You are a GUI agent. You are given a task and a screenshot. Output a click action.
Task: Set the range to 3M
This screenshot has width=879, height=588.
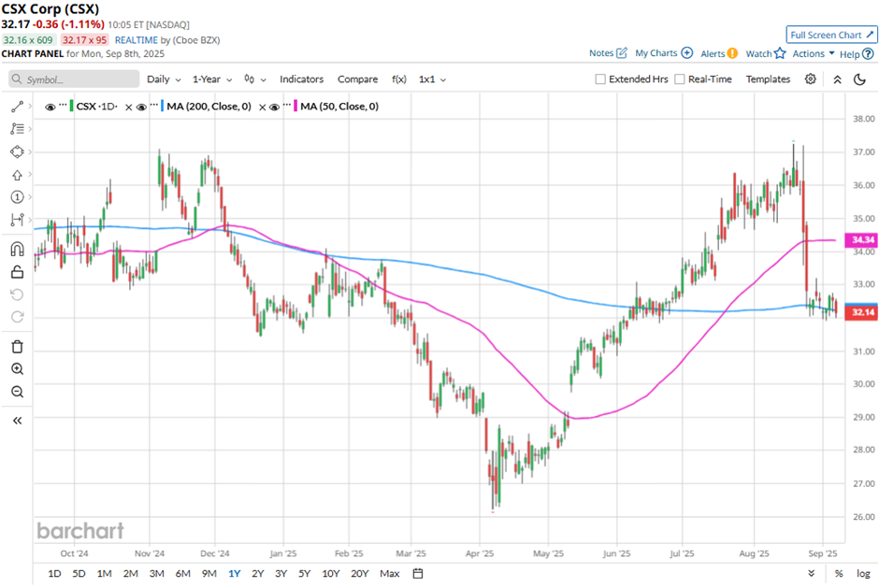(x=156, y=573)
